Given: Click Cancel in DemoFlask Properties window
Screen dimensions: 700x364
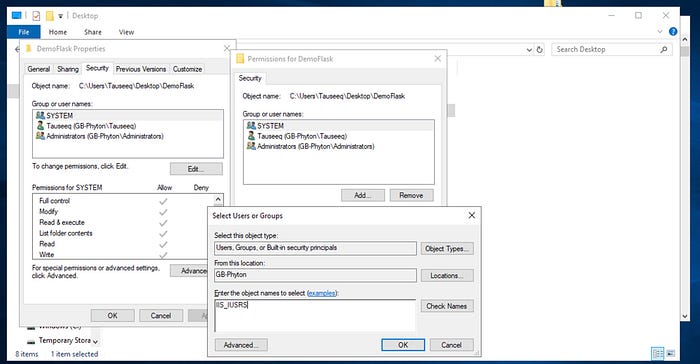Looking at the screenshot, I should pos(161,316).
